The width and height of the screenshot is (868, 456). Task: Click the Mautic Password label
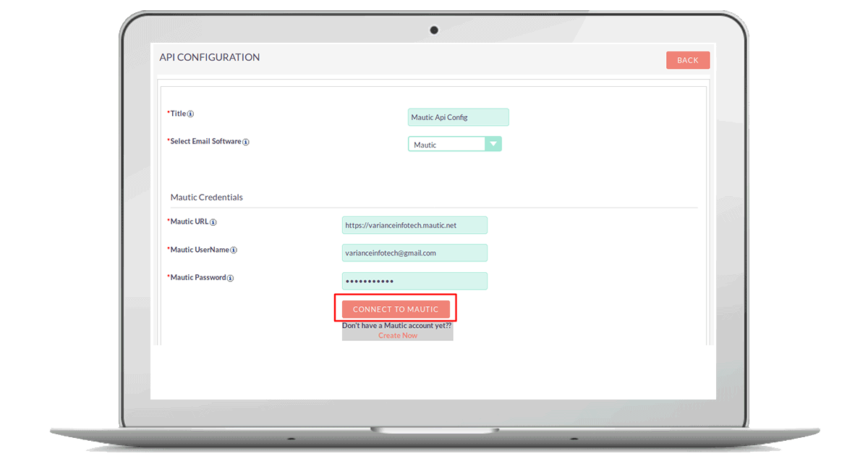click(x=198, y=277)
